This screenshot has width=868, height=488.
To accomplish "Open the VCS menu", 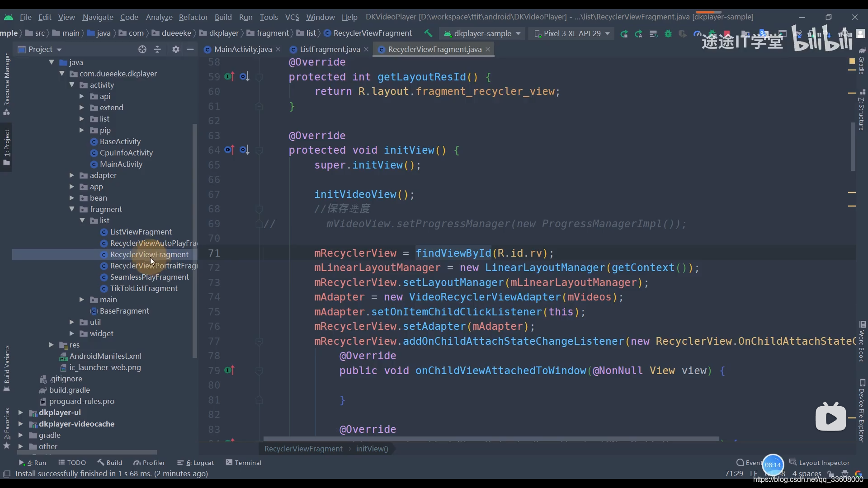I will coord(292,17).
